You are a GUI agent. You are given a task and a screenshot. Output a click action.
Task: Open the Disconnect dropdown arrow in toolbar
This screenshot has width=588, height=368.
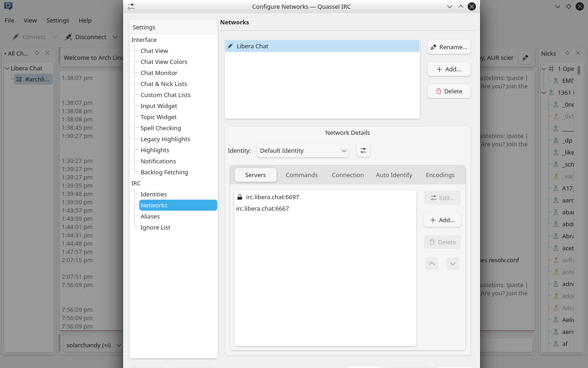click(x=115, y=37)
